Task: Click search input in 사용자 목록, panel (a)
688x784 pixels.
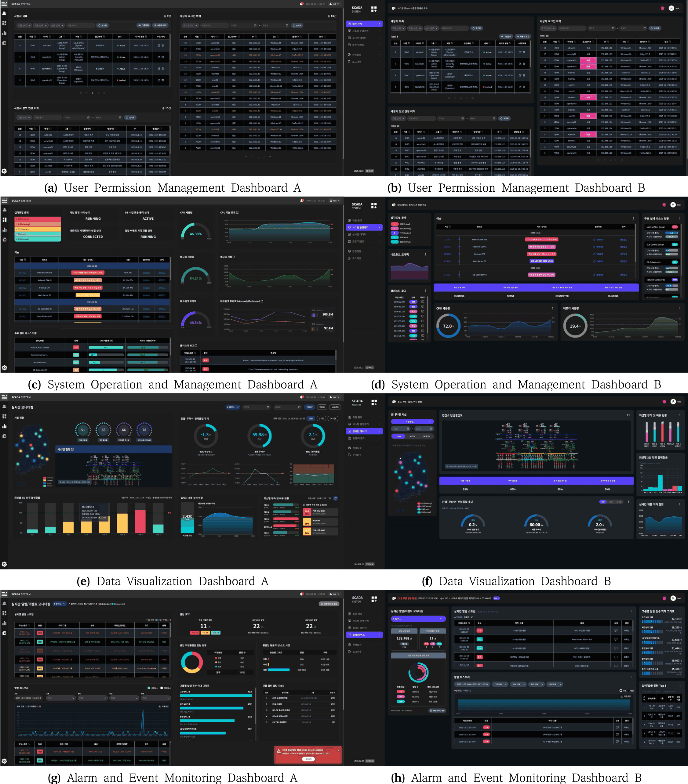Action: pyautogui.click(x=80, y=25)
